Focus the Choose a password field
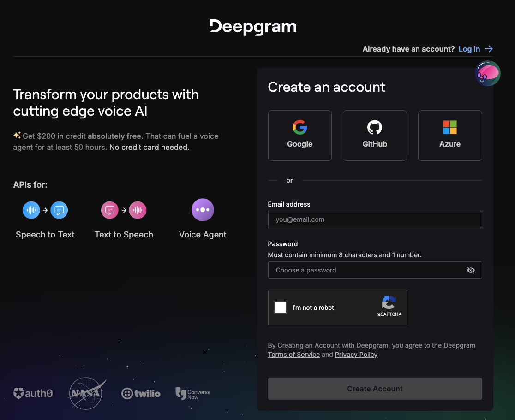The width and height of the screenshot is (515, 420). coord(375,270)
